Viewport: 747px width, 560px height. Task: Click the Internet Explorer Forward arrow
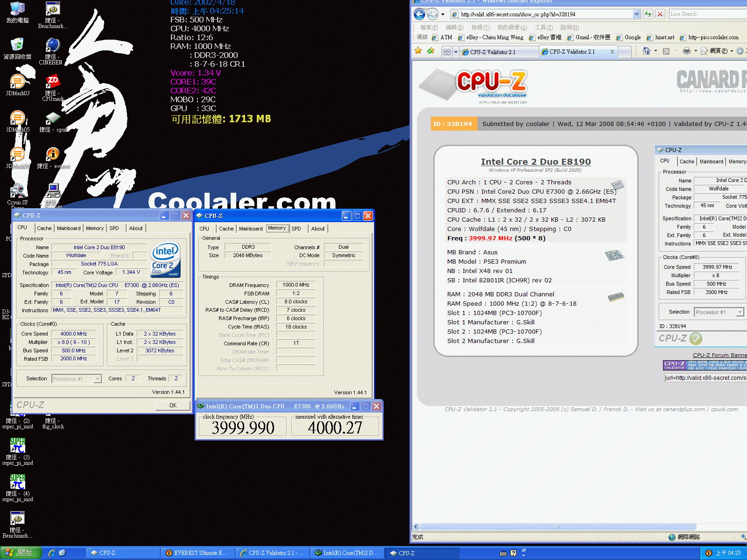click(432, 14)
